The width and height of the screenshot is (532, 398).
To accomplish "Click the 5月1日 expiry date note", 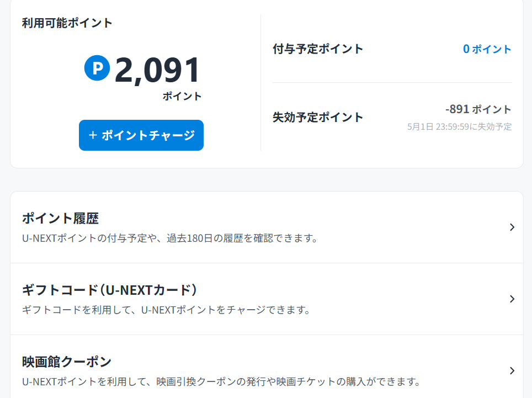I will 459,127.
